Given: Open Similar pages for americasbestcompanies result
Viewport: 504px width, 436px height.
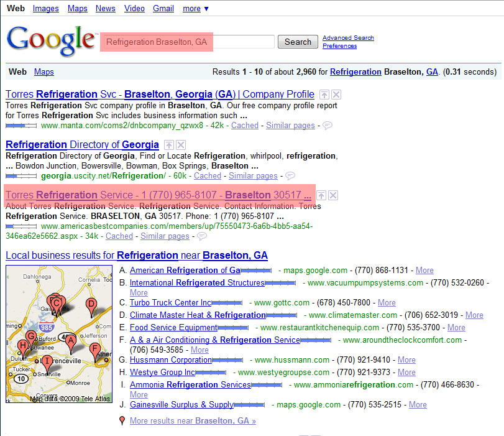Looking at the screenshot, I should [165, 236].
